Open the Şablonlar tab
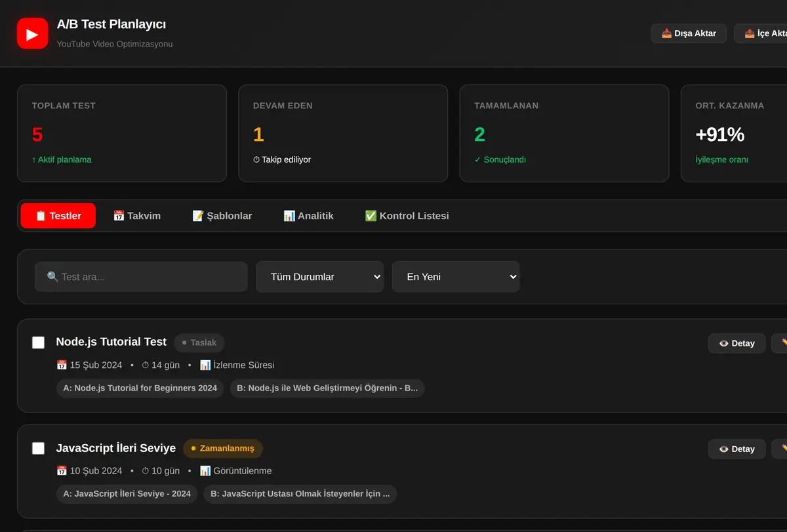The width and height of the screenshot is (787, 532). point(222,216)
